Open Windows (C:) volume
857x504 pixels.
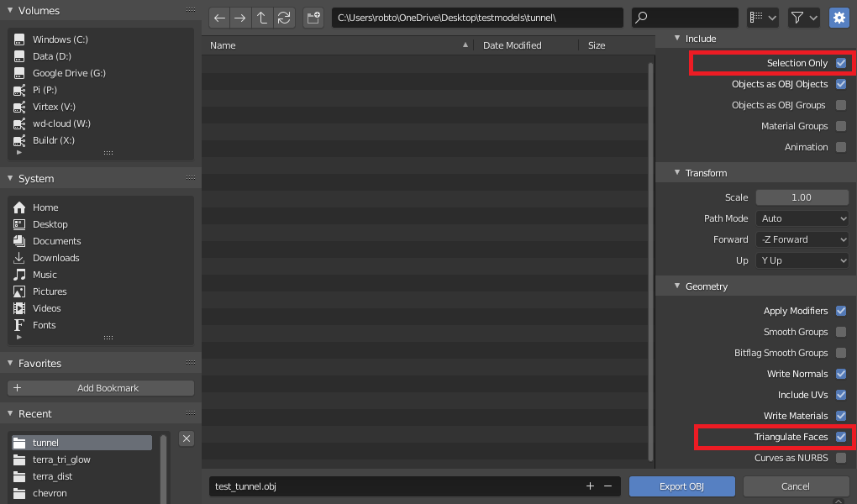click(60, 39)
